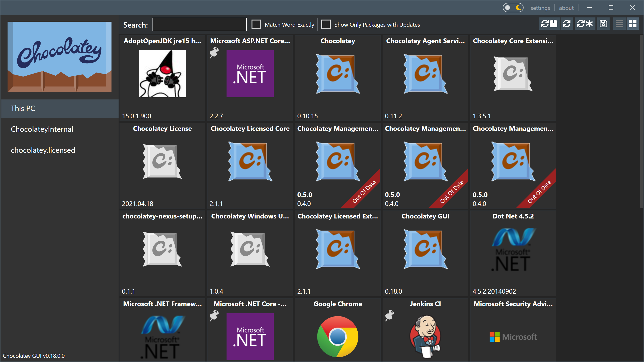The height and width of the screenshot is (362, 644).
Task: Click the Chocolatey License gray package icon
Action: tap(162, 161)
